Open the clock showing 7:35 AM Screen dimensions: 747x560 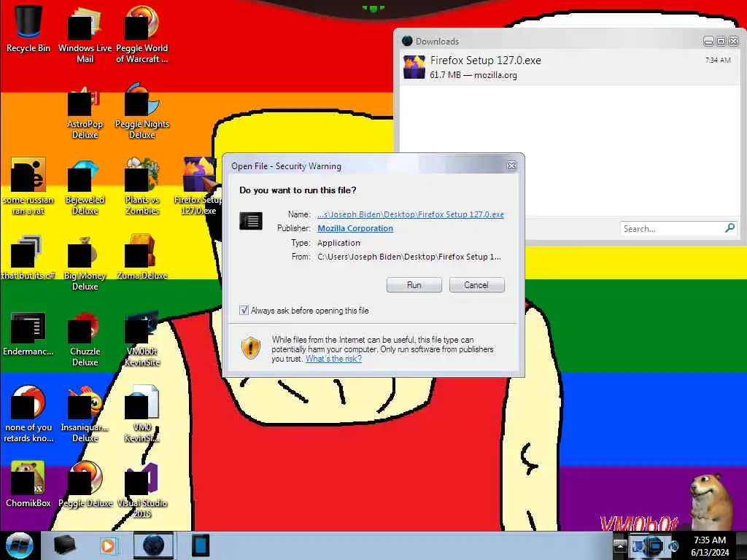pyautogui.click(x=710, y=545)
